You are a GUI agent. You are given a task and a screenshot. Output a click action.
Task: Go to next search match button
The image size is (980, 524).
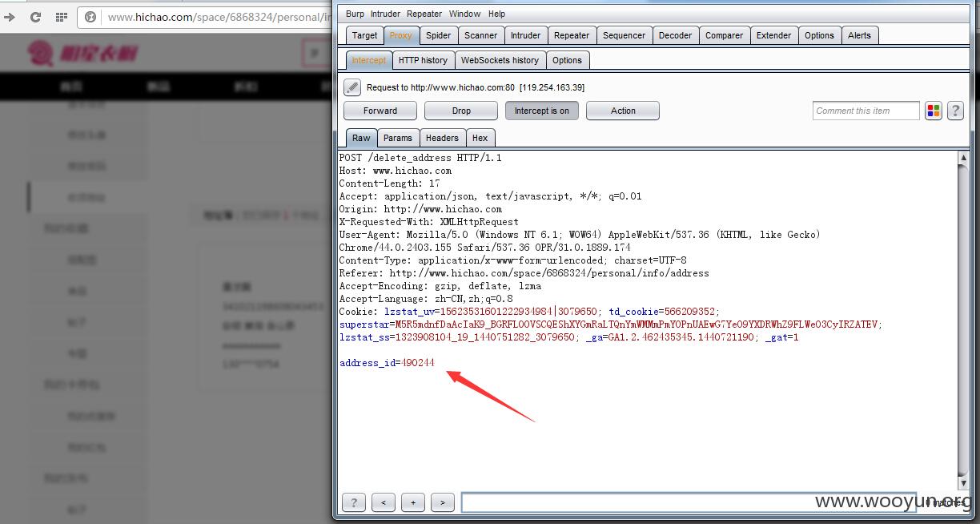pos(443,502)
